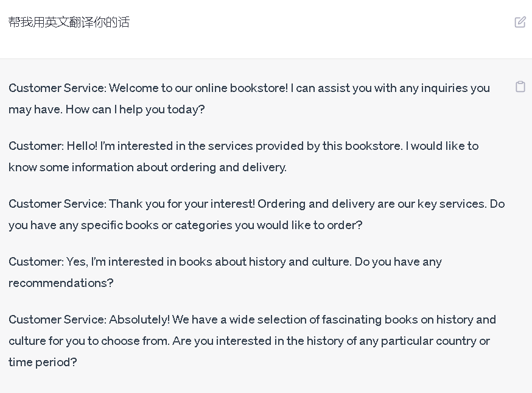
Task: Click the "Thank you for your interest!" sentence
Action: (x=181, y=204)
